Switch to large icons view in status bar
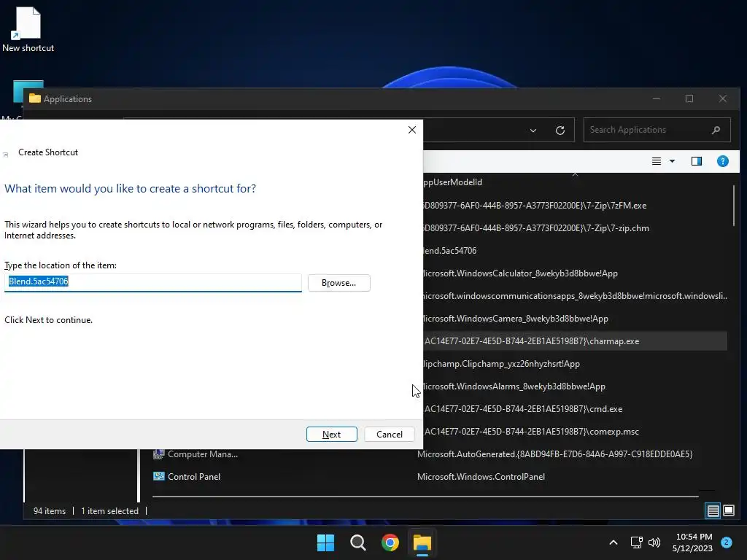Viewport: 747px width, 560px height. [x=729, y=511]
